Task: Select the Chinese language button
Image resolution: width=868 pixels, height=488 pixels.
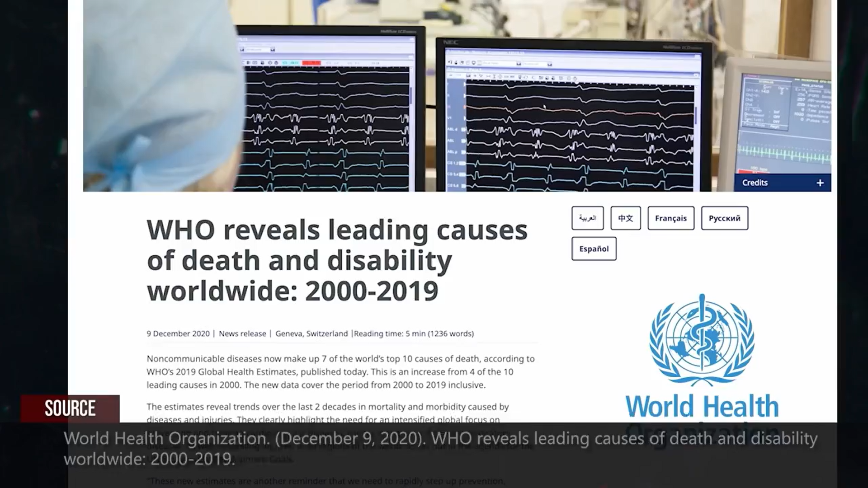Action: tap(625, 218)
